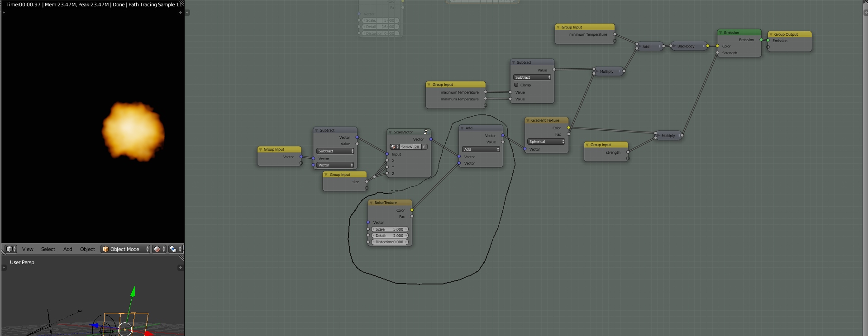Click Noise Texture Scale 5.000 field
The image size is (868, 336).
click(x=390, y=229)
